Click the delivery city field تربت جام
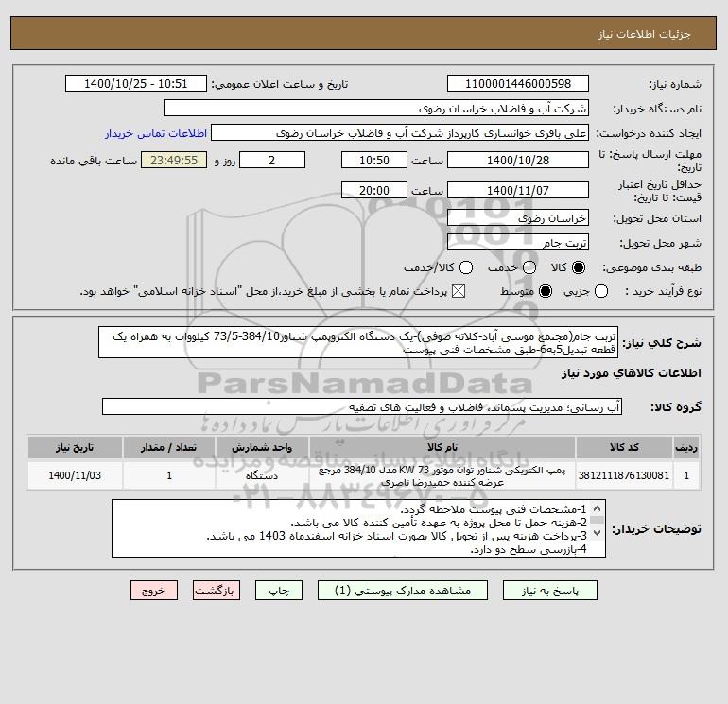728x704 pixels. pos(518,242)
